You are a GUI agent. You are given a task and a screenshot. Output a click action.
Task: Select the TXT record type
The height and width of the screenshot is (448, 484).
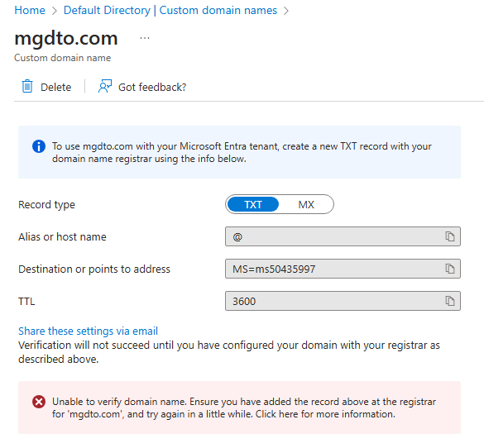pyautogui.click(x=253, y=204)
